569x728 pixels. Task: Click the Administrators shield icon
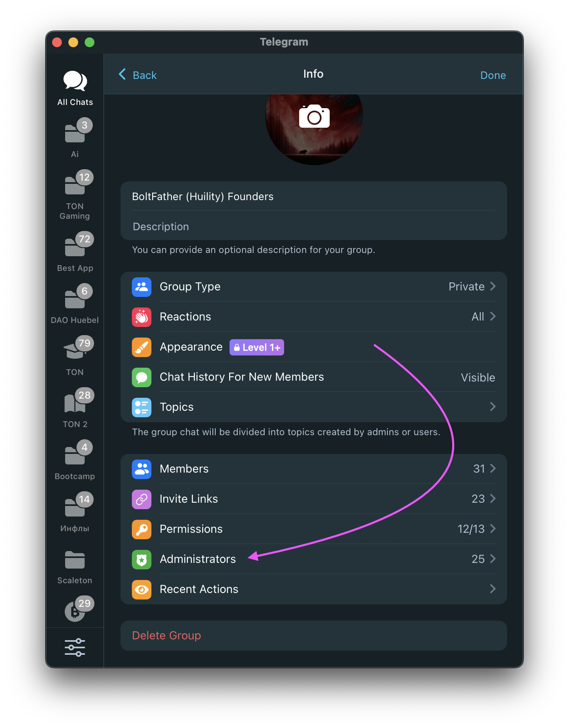click(142, 559)
